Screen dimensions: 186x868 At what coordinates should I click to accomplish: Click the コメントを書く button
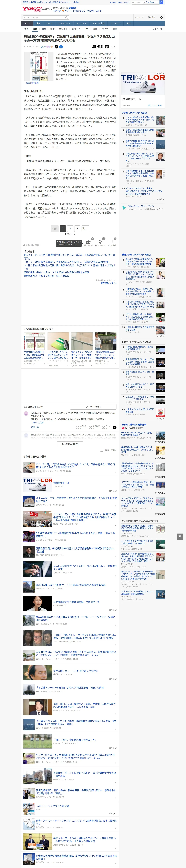[93, 407]
